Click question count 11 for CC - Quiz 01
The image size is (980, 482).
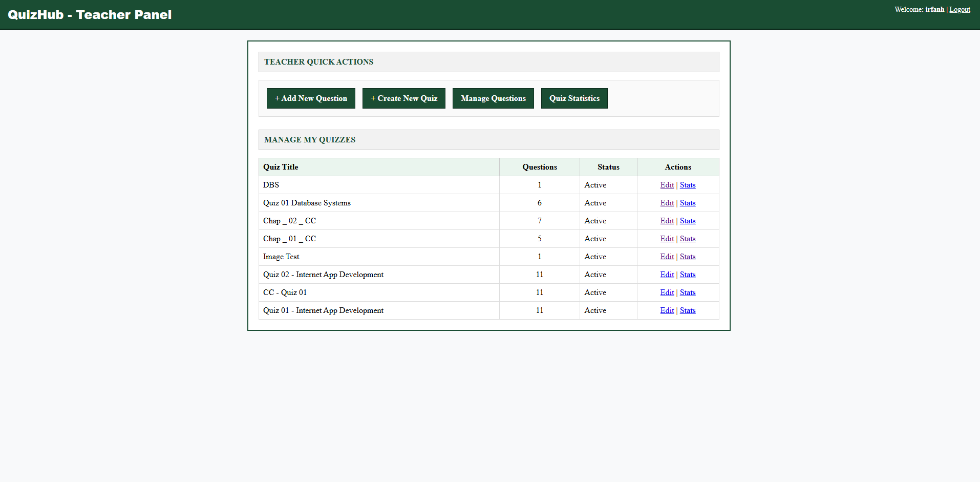click(x=540, y=292)
